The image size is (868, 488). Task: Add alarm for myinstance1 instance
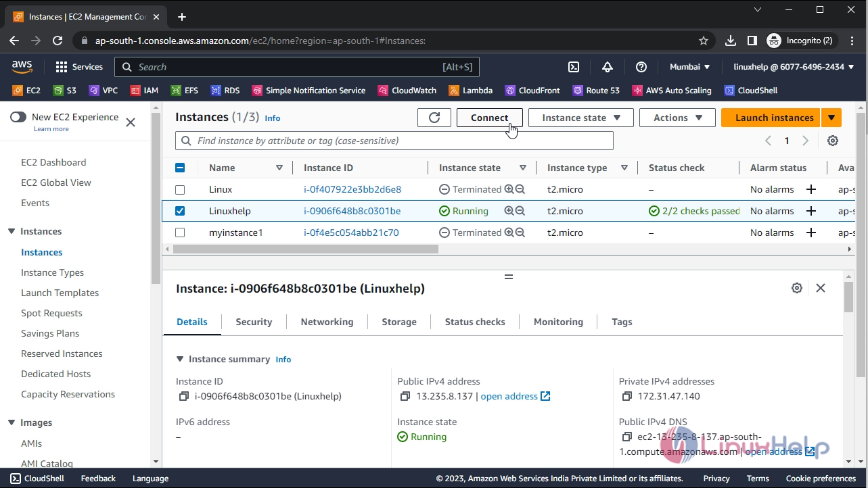click(810, 233)
